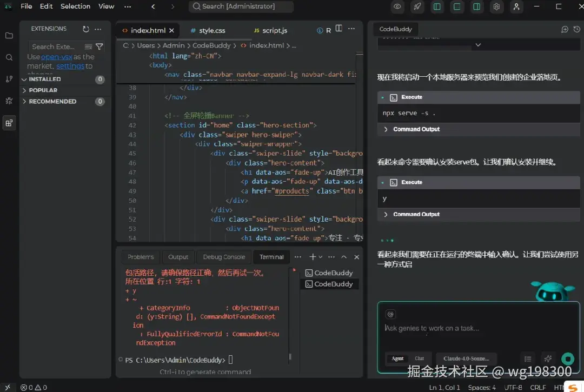Open the Selection menu
Image resolution: width=584 pixels, height=392 pixels.
[75, 6]
